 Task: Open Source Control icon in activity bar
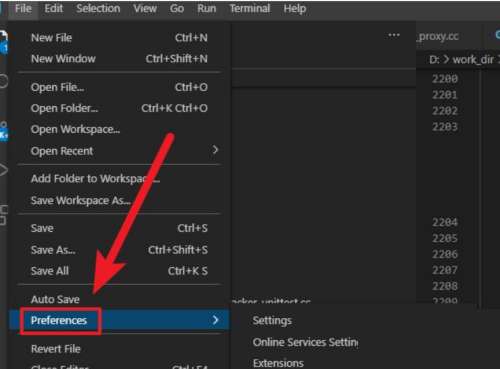tap(3, 131)
